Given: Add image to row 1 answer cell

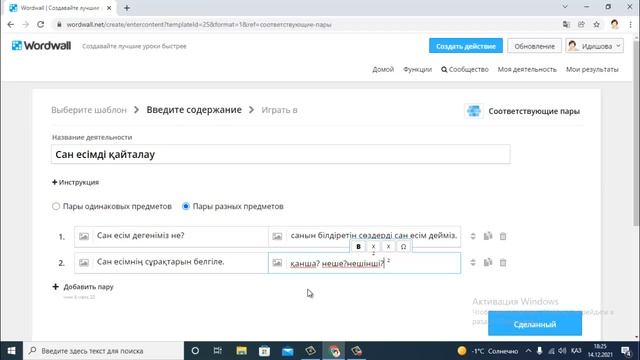Looking at the screenshot, I should pos(277,236).
